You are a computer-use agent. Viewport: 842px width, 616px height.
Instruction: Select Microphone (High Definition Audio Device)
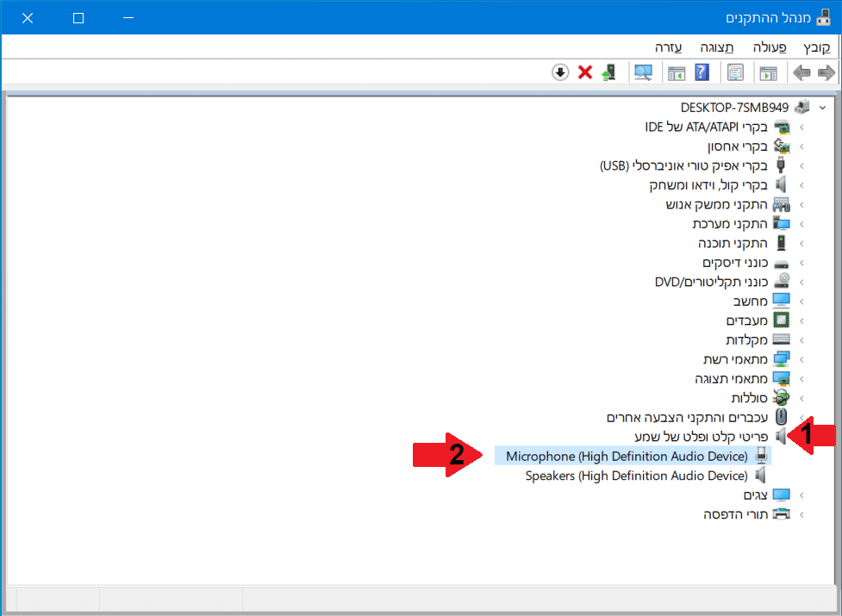click(626, 456)
